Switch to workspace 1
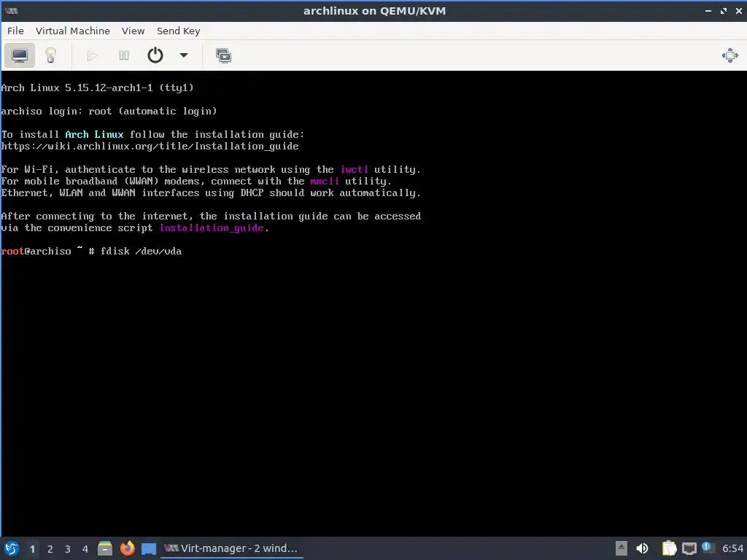The image size is (747, 560). (x=32, y=549)
